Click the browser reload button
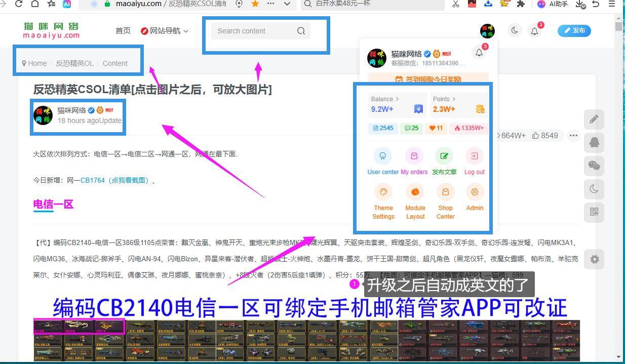The image size is (625, 364). click(19, 4)
